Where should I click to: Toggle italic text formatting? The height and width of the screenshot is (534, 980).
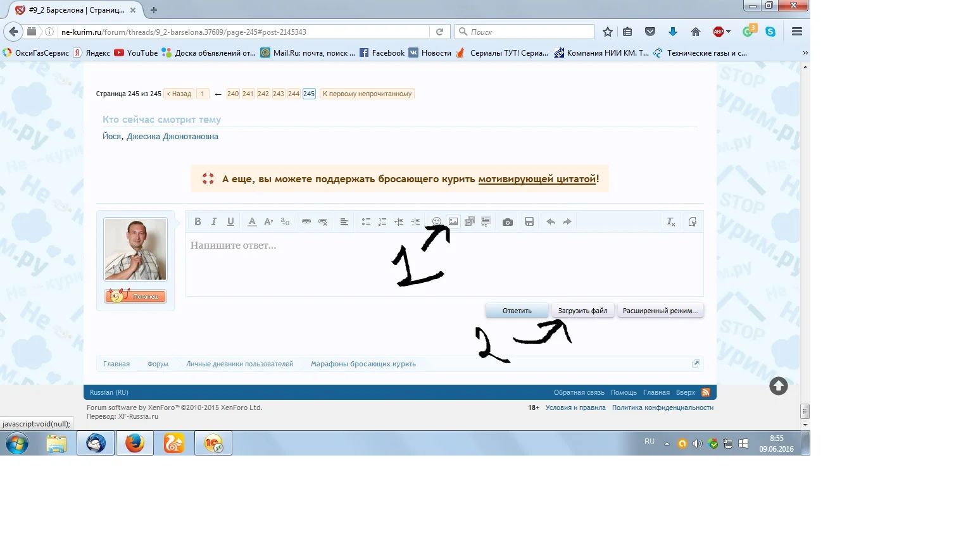(x=214, y=221)
